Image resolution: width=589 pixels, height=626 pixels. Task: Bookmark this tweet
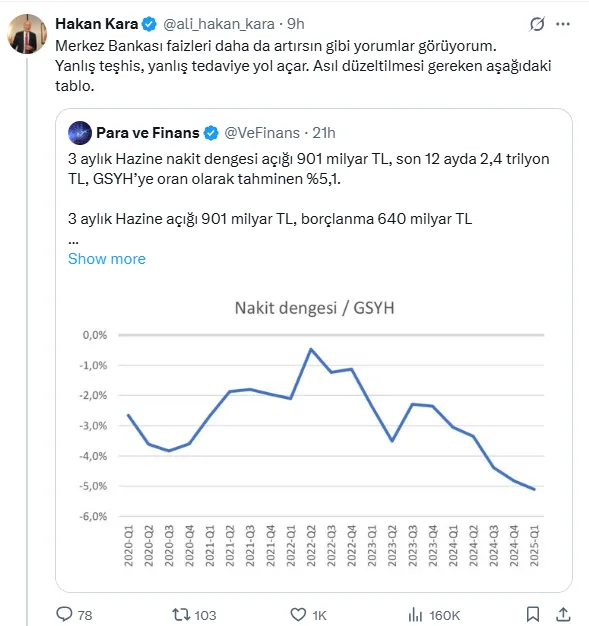pos(533,614)
